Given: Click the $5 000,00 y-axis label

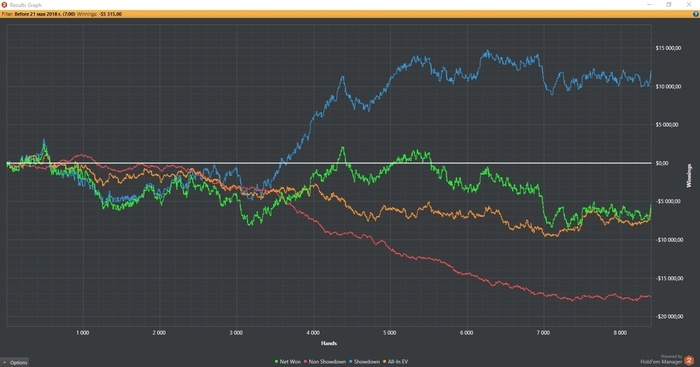Looking at the screenshot, I should [x=667, y=125].
